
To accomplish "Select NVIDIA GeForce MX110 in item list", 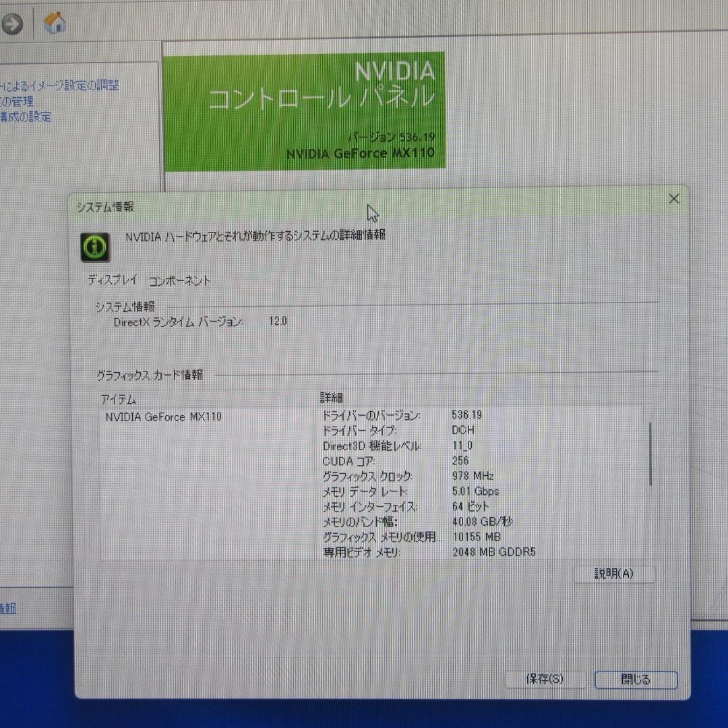I will (x=163, y=417).
